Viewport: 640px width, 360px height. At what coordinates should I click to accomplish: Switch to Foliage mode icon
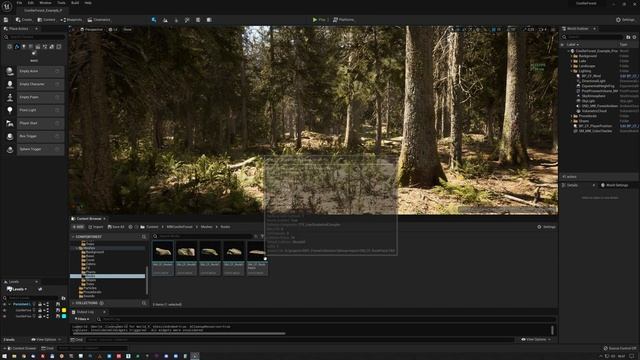pyautogui.click(x=176, y=20)
